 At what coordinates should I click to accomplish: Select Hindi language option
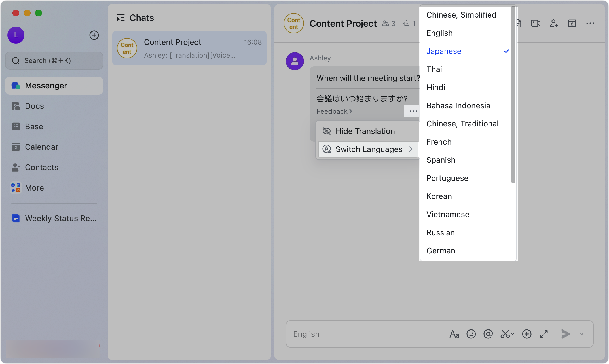(x=468, y=87)
